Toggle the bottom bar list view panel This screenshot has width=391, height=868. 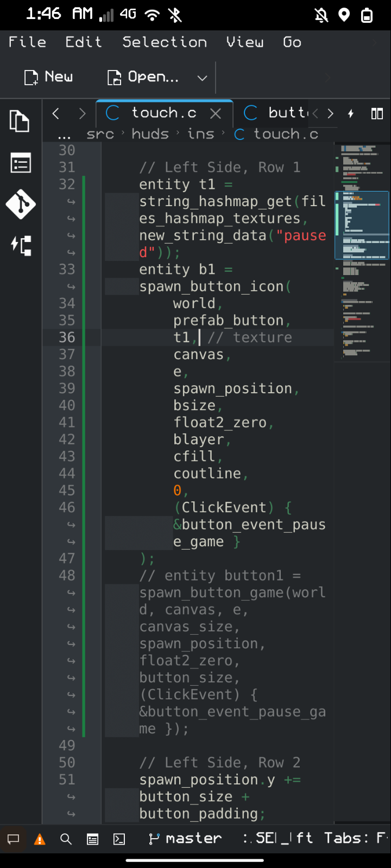coord(93,839)
